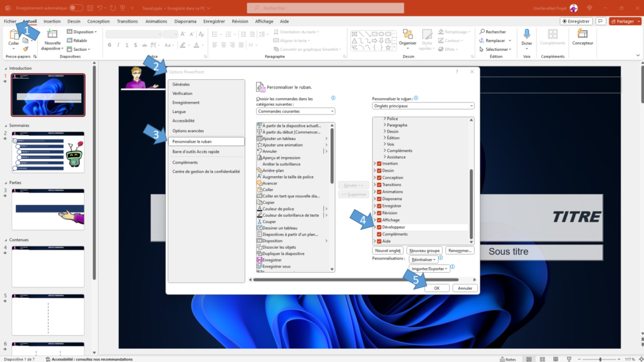Uncheck the Conception checkbox
The image size is (644, 362).
(x=379, y=178)
